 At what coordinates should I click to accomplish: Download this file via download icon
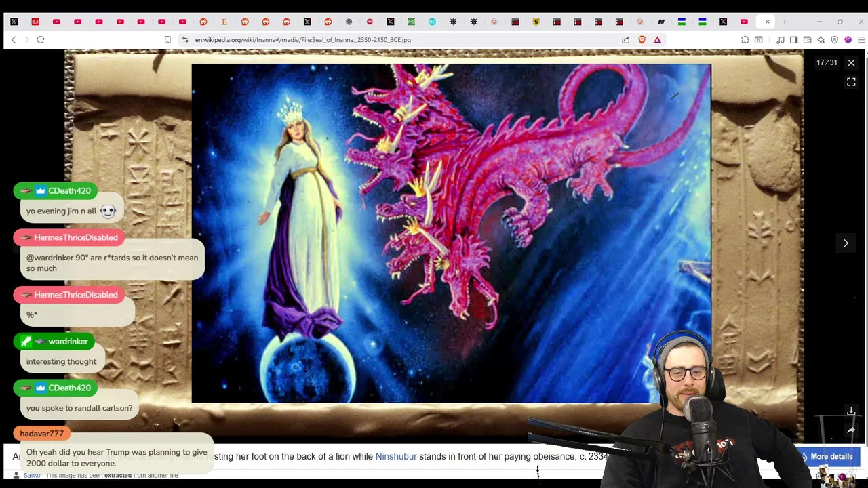(x=851, y=411)
